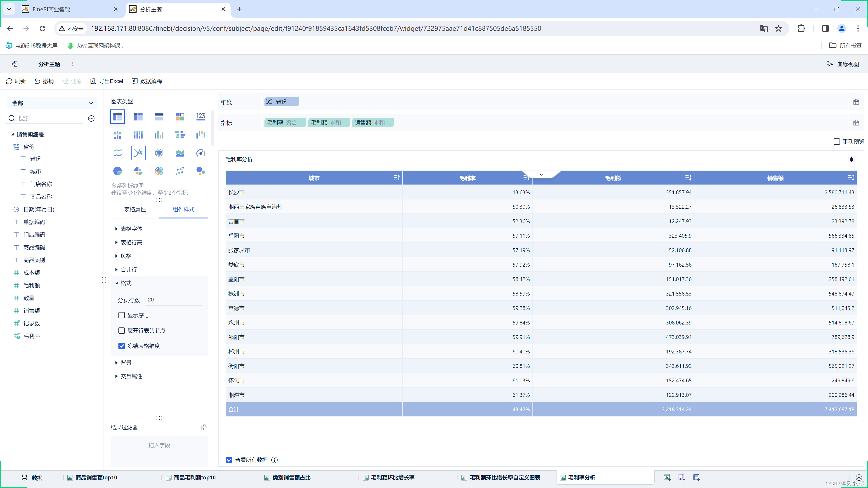The height and width of the screenshot is (488, 868).
Task: Select the 123 KPI indicator card icon
Action: coord(201,117)
